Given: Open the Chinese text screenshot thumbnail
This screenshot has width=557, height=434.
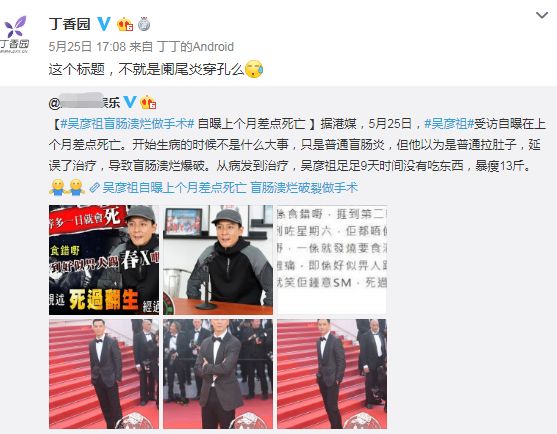Looking at the screenshot, I should click(332, 260).
